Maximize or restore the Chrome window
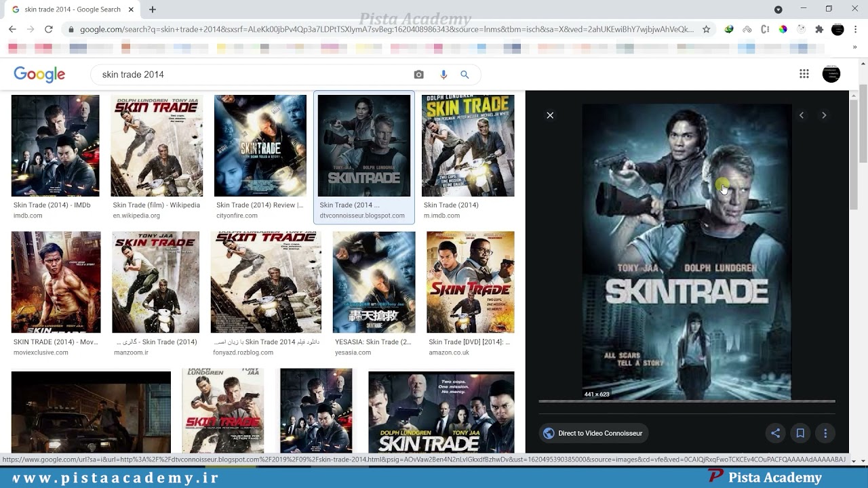 829,9
